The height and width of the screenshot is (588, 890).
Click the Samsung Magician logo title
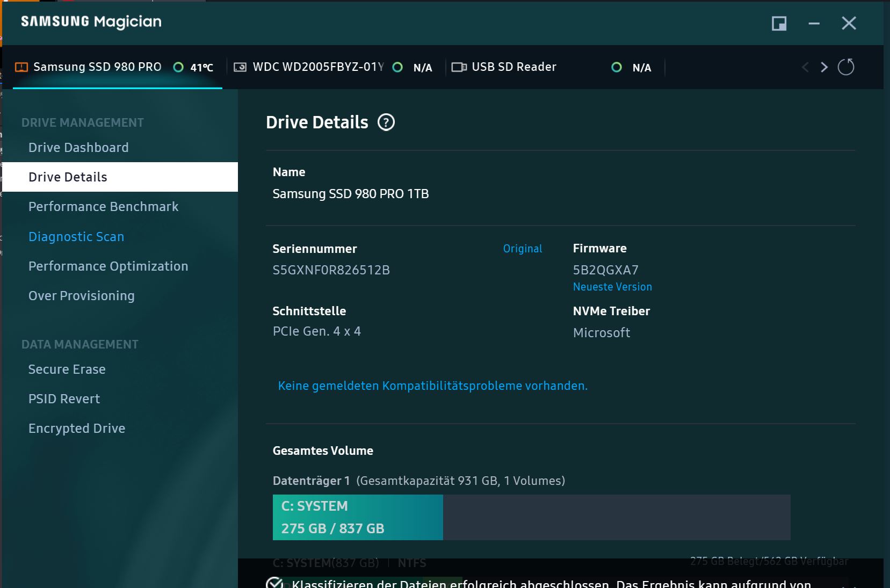(91, 22)
